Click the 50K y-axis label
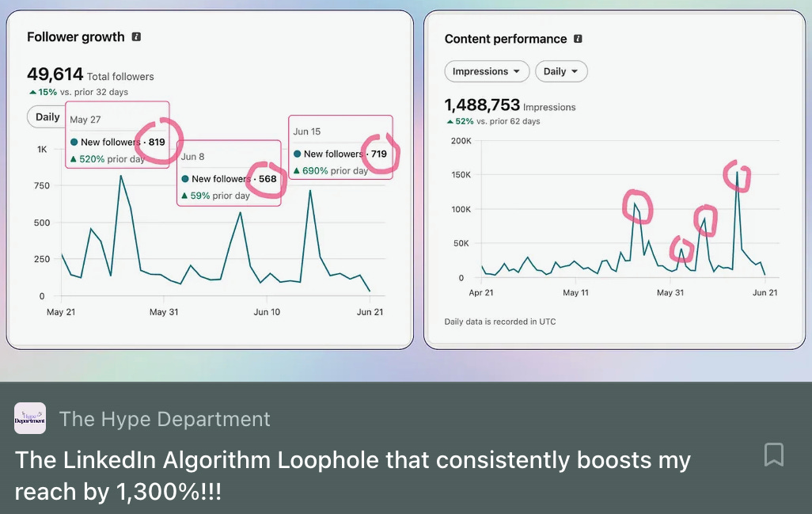 [461, 243]
